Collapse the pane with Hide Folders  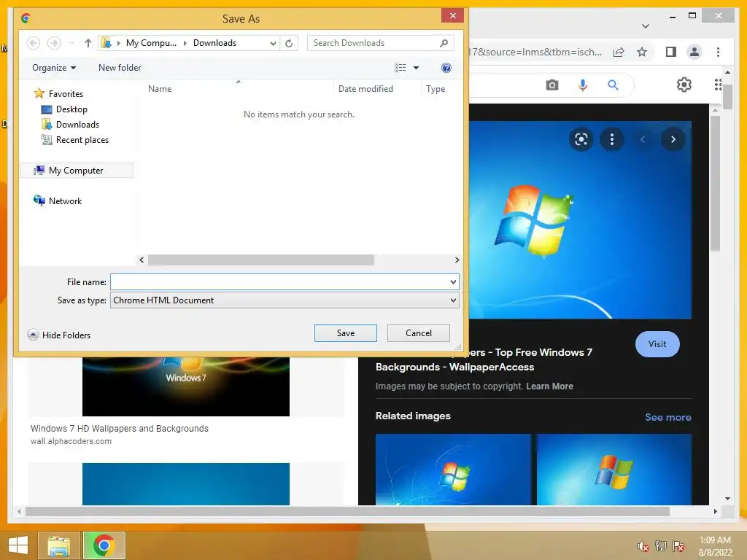[x=59, y=335]
